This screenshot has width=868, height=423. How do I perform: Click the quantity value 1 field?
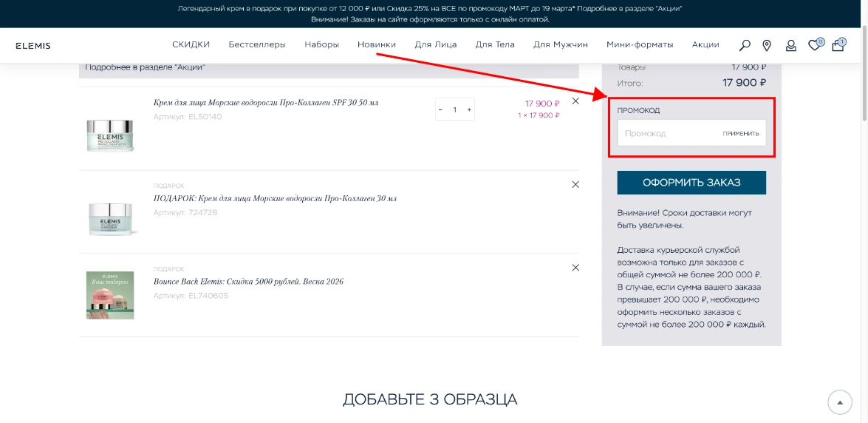pos(454,109)
